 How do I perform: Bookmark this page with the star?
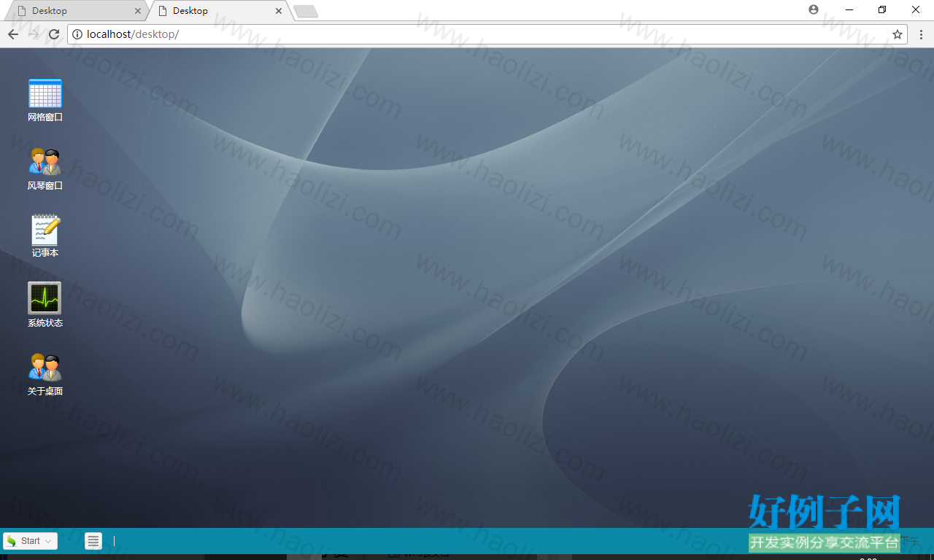[898, 34]
